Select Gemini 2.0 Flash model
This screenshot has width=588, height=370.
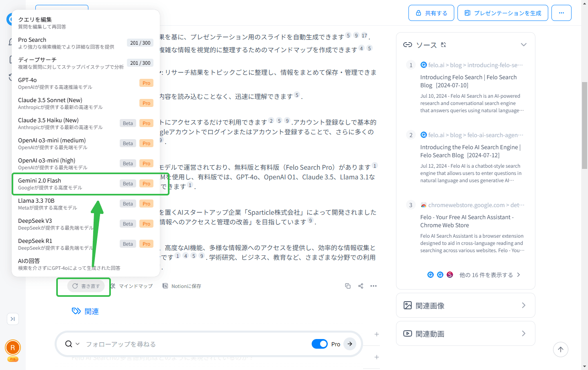point(86,184)
